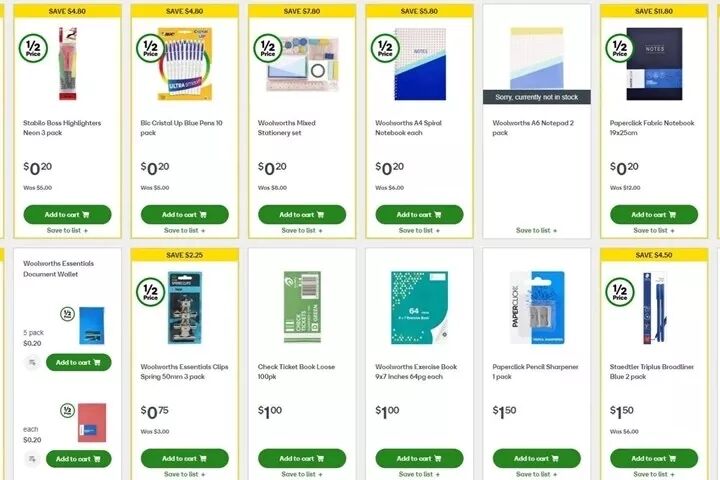Add Woolworths Mixed Stationery set to cart
Screen dimensions: 720x480
(302, 215)
